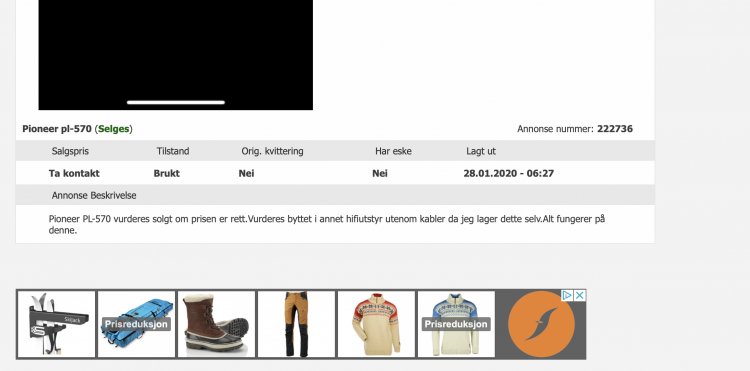The image size is (750, 371).
Task: Click Prisreduksjon label on blue bag
Action: pos(136,324)
